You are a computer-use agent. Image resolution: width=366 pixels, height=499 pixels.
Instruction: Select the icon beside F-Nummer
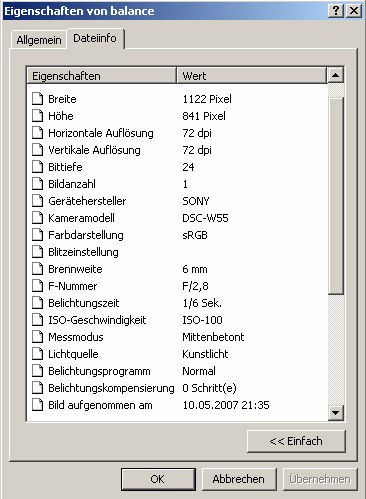(x=38, y=286)
